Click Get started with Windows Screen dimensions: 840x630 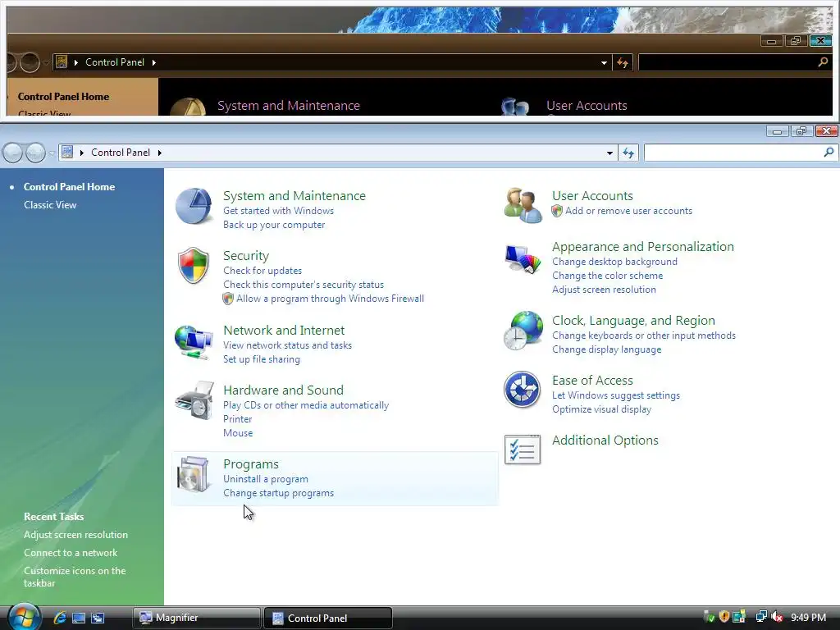click(x=279, y=211)
